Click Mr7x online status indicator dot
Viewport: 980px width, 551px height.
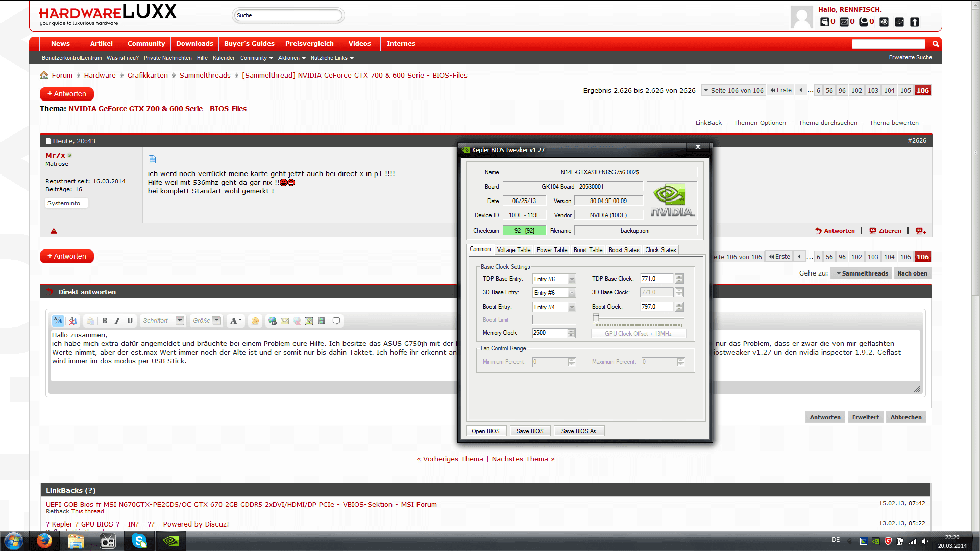(70, 155)
